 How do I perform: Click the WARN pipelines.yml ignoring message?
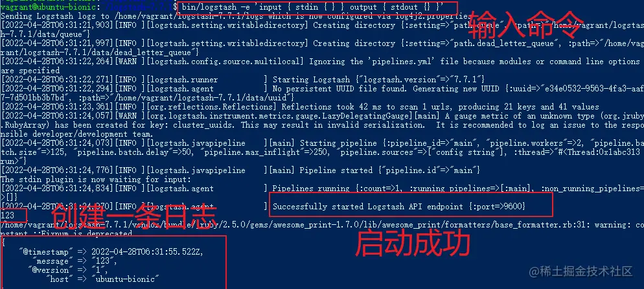(322, 65)
